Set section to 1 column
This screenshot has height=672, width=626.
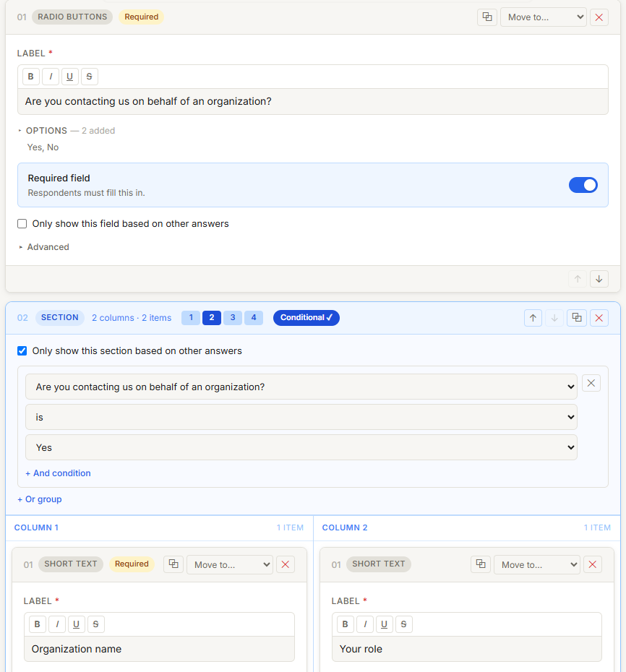pyautogui.click(x=191, y=317)
